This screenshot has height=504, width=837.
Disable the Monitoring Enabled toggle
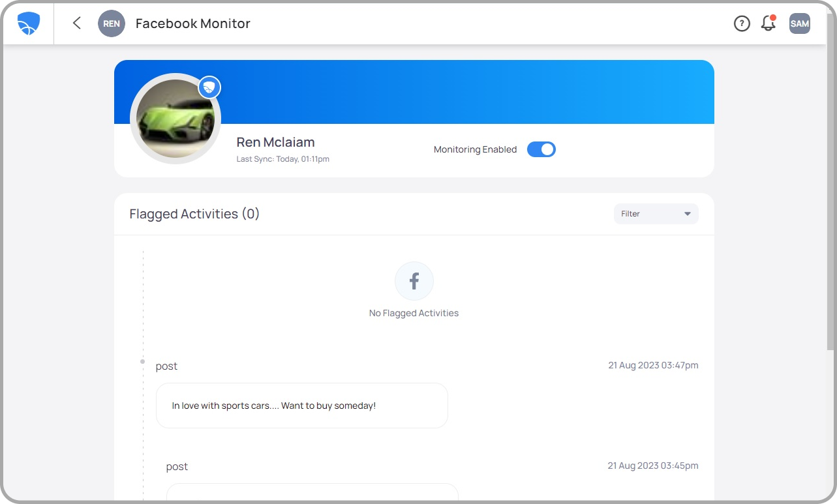pos(541,149)
